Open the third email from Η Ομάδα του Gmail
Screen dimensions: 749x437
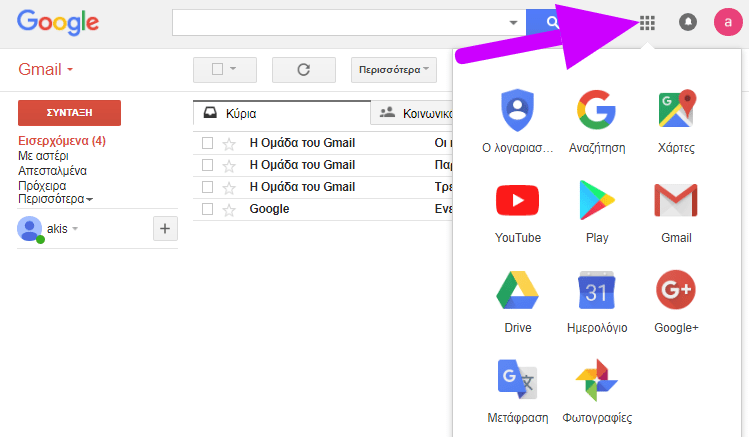[323, 187]
